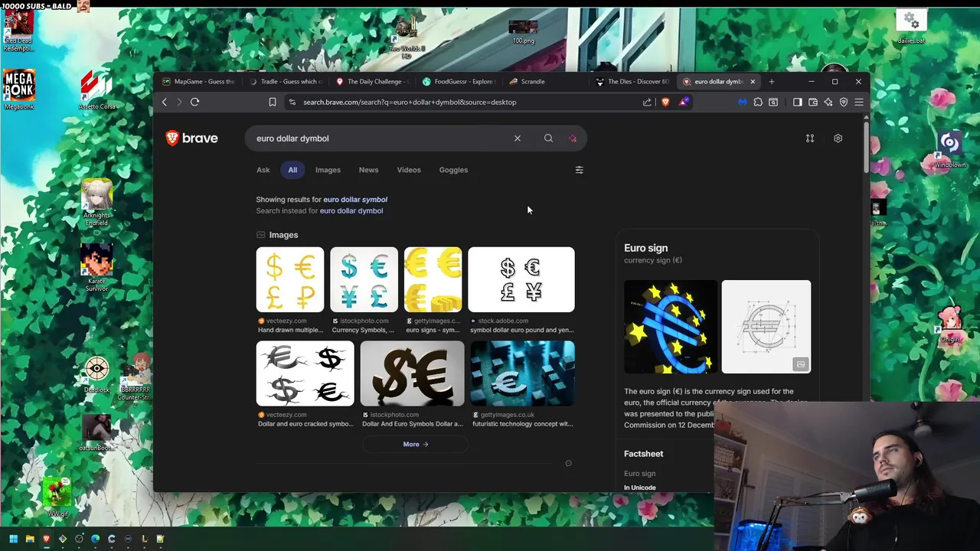Open the Brave VPN shield icon
Viewport: 980px width, 551px height.
point(844,102)
